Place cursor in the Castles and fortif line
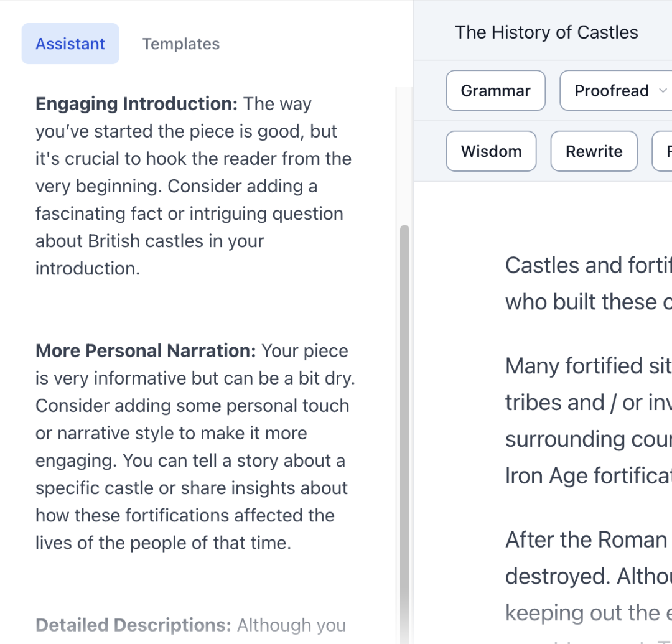672x644 pixels. pos(589,265)
